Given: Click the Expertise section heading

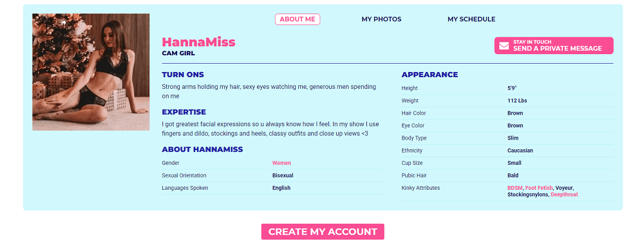Looking at the screenshot, I should (x=184, y=112).
